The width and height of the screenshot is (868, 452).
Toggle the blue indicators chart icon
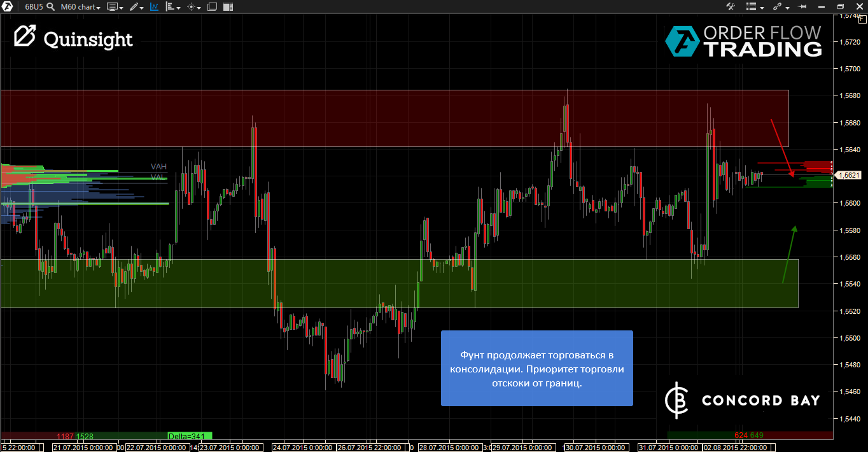point(154,7)
